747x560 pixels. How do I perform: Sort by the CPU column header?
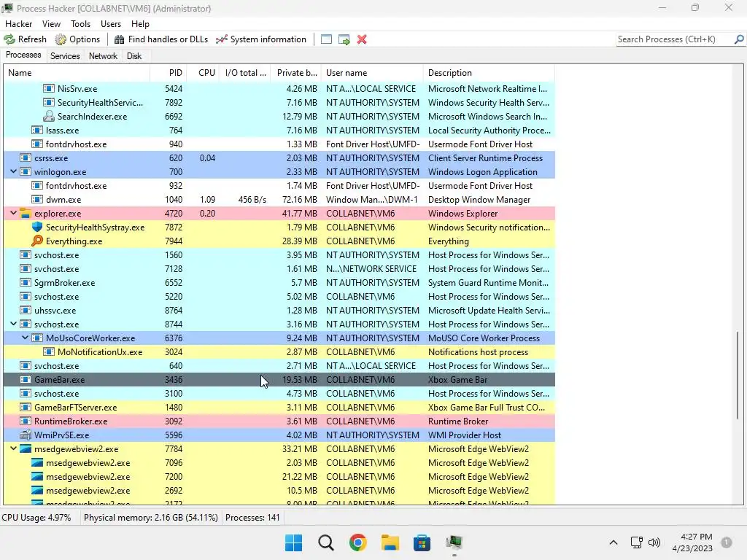pyautogui.click(x=203, y=73)
